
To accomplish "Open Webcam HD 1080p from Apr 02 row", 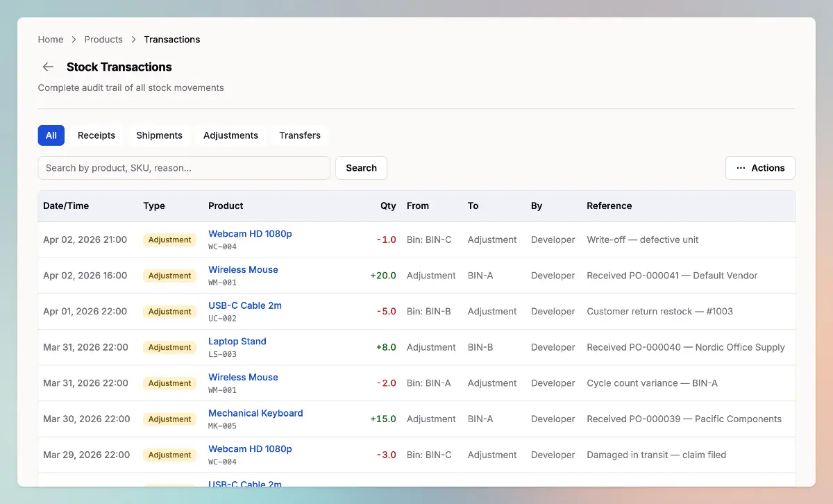I will tap(250, 234).
